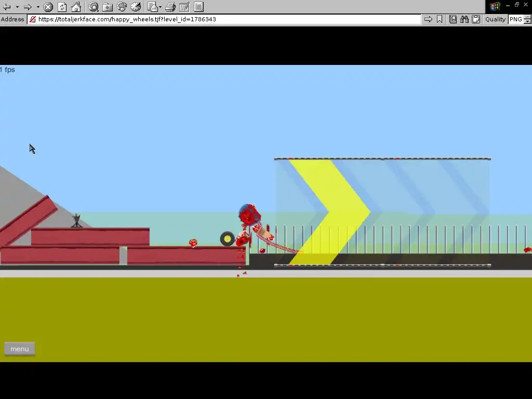Open the History clock icon
Viewport: 532px width, 399px height.
(x=136, y=7)
